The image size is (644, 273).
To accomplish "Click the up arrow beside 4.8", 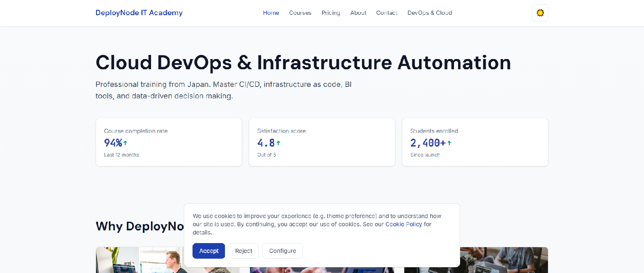I will [278, 143].
